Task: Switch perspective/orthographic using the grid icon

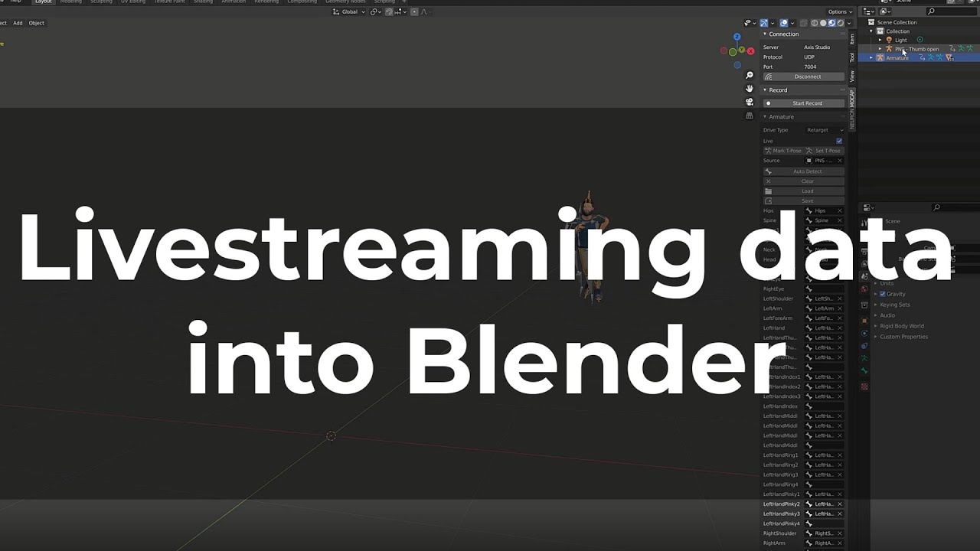Action: click(750, 116)
